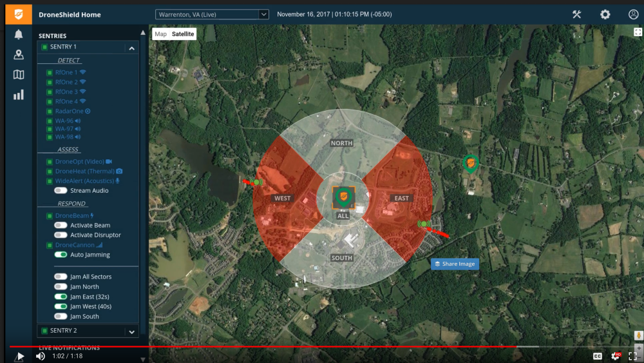The width and height of the screenshot is (644, 363).
Task: Click the user account profile icon
Action: tap(633, 14)
